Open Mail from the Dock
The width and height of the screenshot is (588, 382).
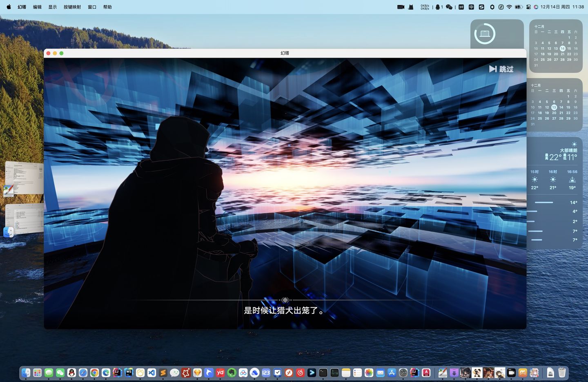coord(380,373)
